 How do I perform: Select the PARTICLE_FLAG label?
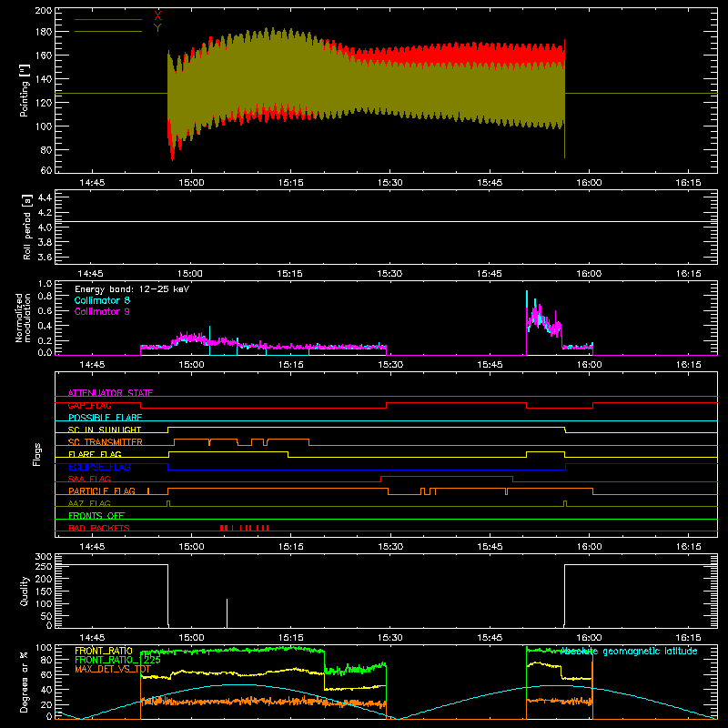click(x=102, y=491)
